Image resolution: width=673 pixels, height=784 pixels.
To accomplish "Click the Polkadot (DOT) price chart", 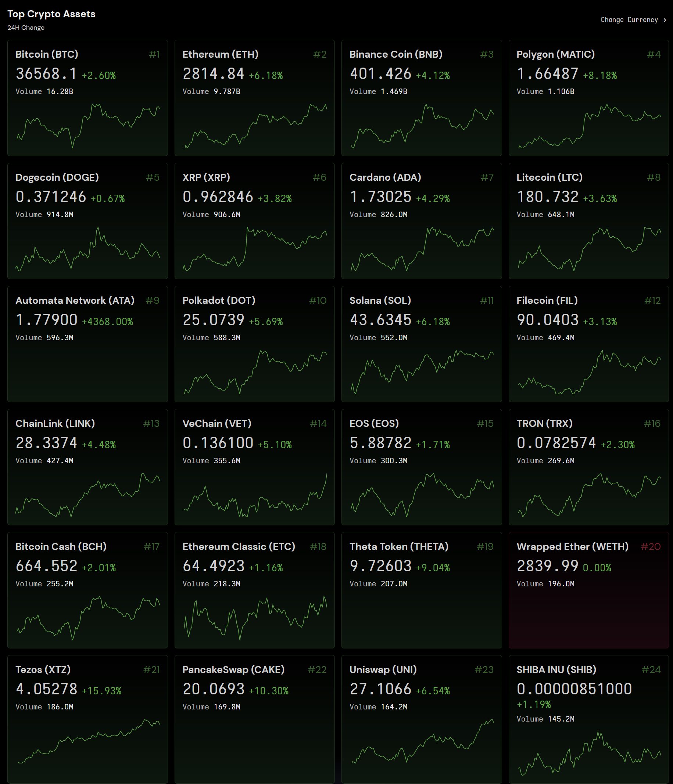I will point(255,372).
